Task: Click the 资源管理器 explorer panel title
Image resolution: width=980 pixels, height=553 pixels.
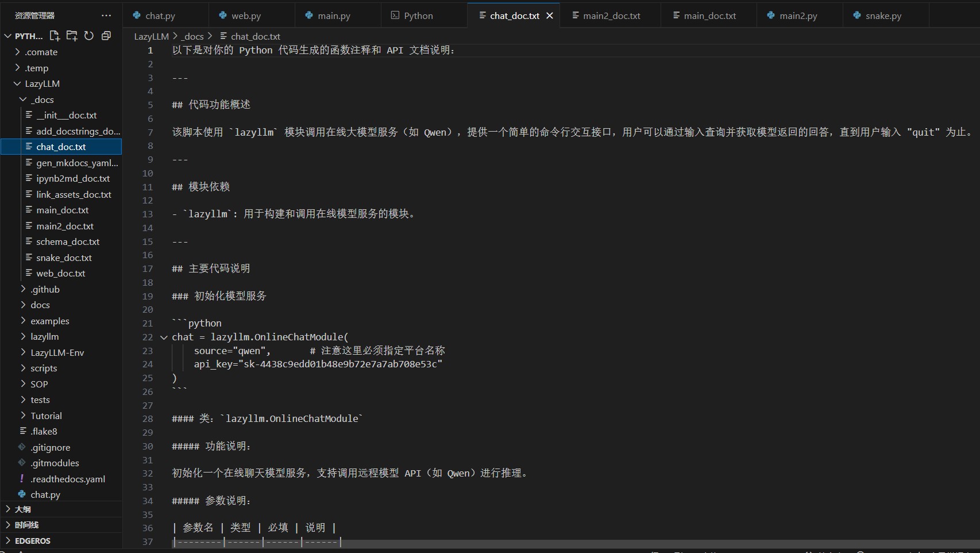Action: click(34, 16)
